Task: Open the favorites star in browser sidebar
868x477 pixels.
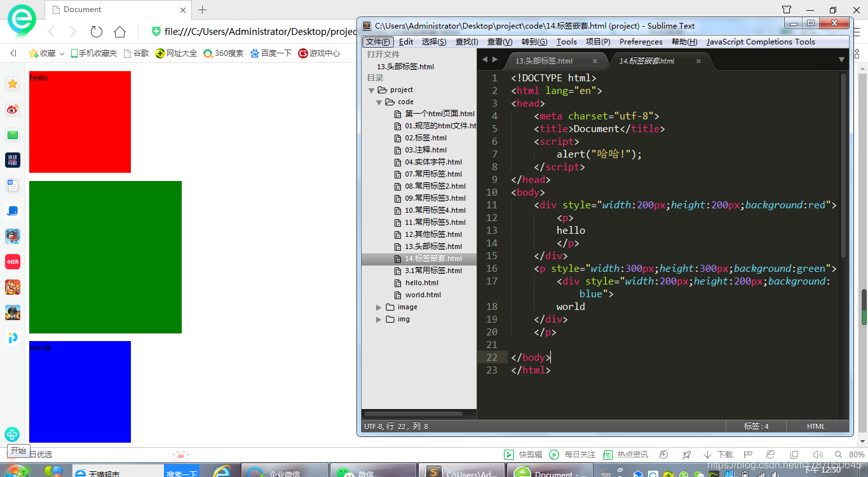Action: 13,84
